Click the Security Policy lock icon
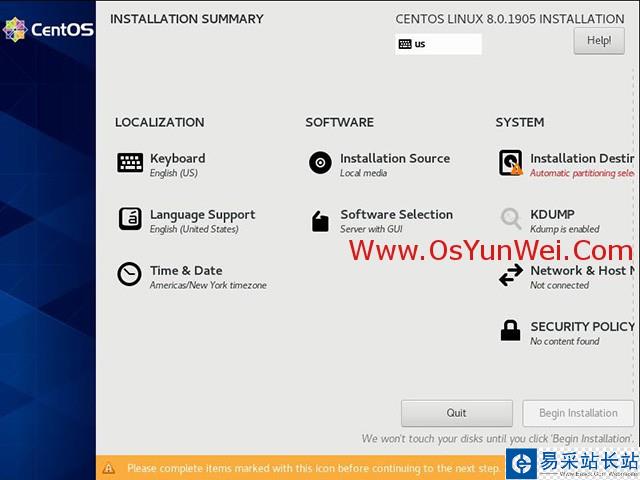Viewport: 640px width, 480px height. click(x=511, y=330)
